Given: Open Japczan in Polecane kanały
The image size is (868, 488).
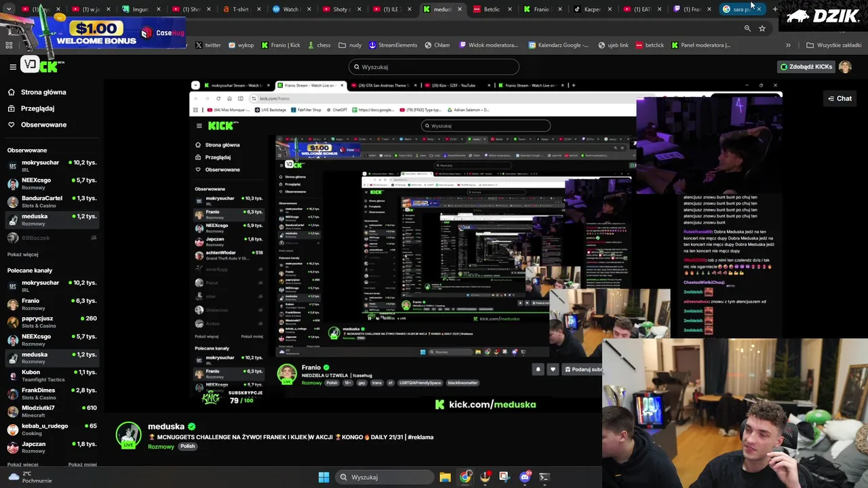Looking at the screenshot, I should tap(52, 447).
